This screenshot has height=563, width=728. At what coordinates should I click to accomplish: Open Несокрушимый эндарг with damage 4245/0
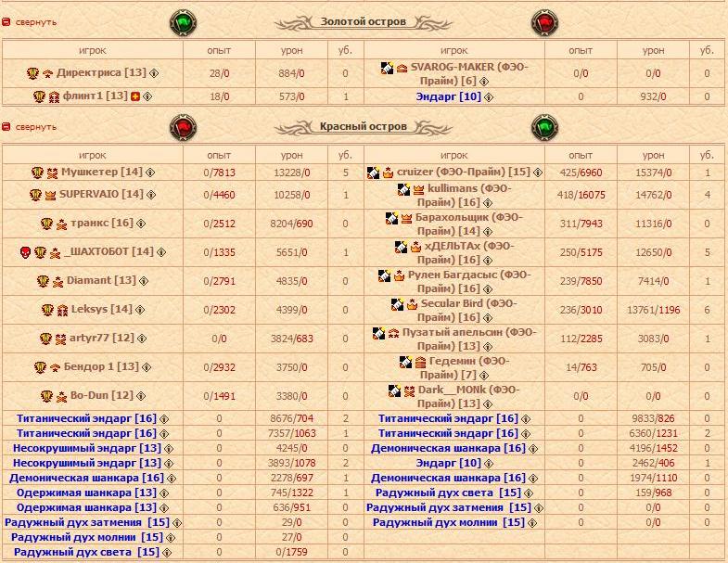[87, 448]
